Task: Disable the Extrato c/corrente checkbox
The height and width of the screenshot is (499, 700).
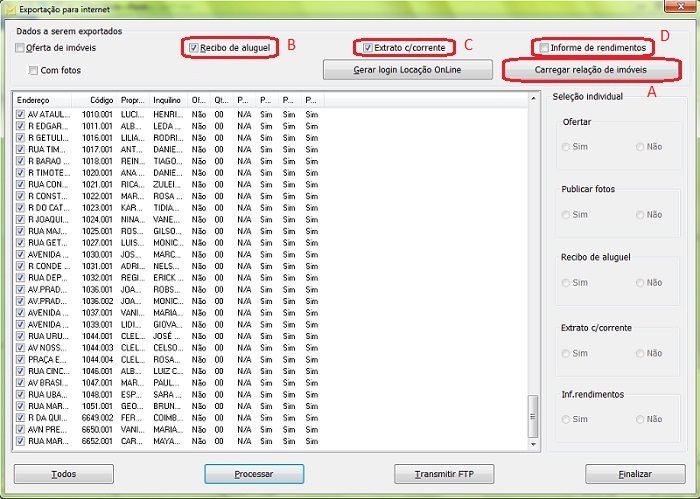Action: [x=368, y=47]
